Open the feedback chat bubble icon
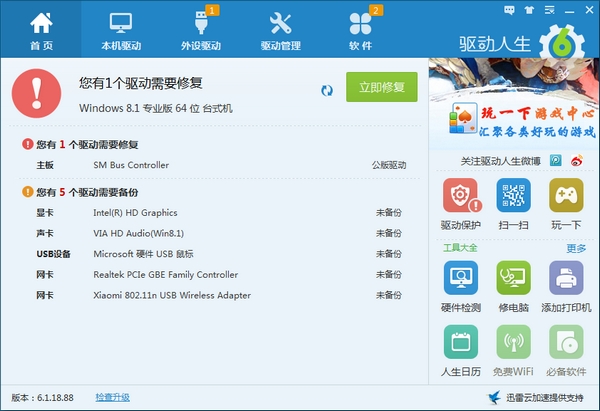Image resolution: width=600 pixels, height=411 pixels. [507, 10]
